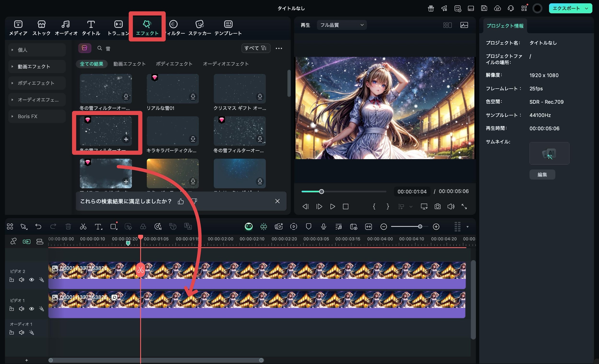Open the Media tab (メディア)
The image size is (599, 364).
(x=18, y=28)
